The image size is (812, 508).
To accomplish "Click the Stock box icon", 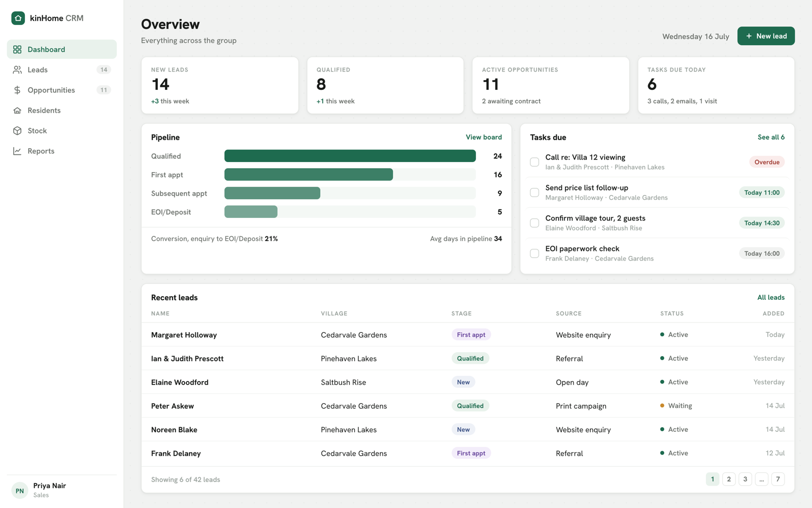I will tap(17, 131).
